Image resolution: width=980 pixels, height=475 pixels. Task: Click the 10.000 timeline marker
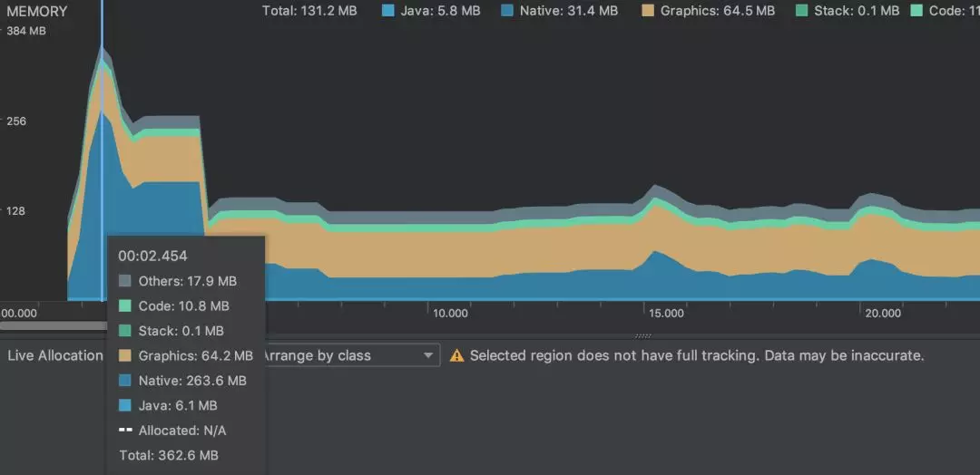[x=450, y=314]
